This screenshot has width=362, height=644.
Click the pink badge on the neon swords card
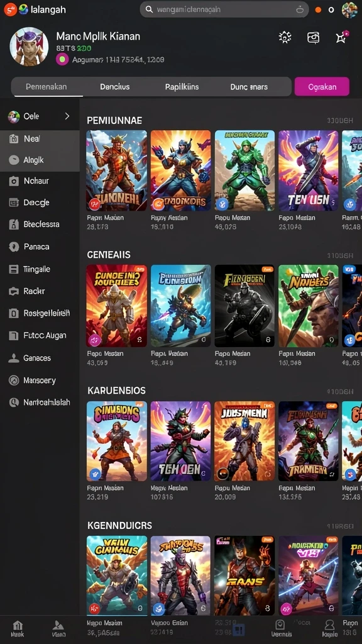(286, 608)
